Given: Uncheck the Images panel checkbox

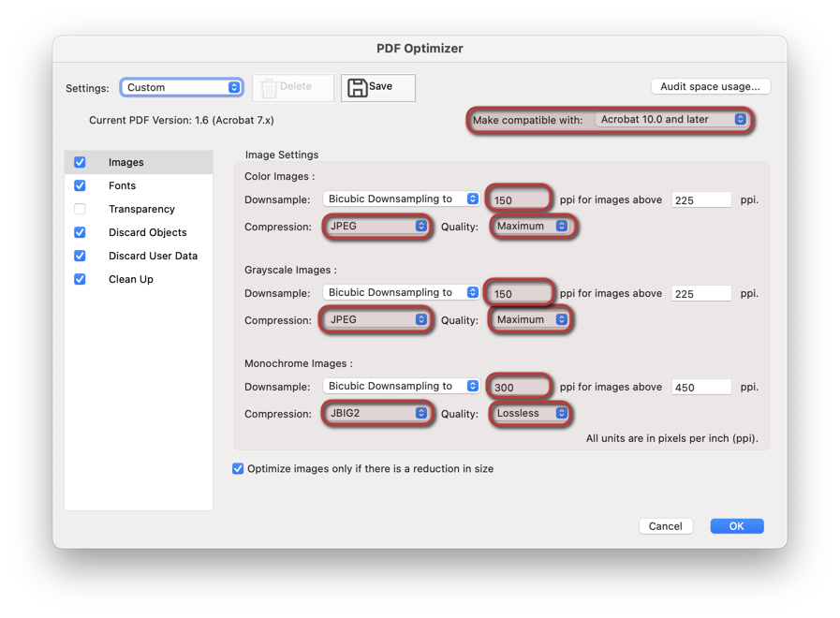Looking at the screenshot, I should coord(80,162).
